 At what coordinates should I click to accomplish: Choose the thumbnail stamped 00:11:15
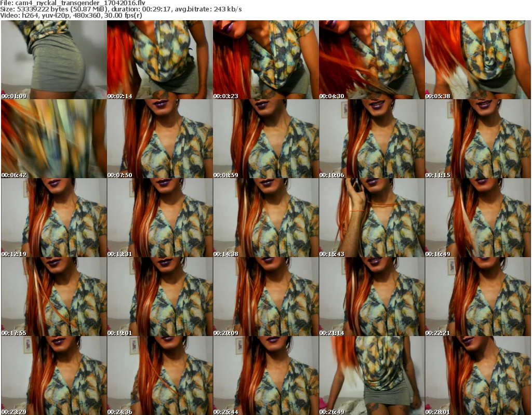(x=478, y=139)
